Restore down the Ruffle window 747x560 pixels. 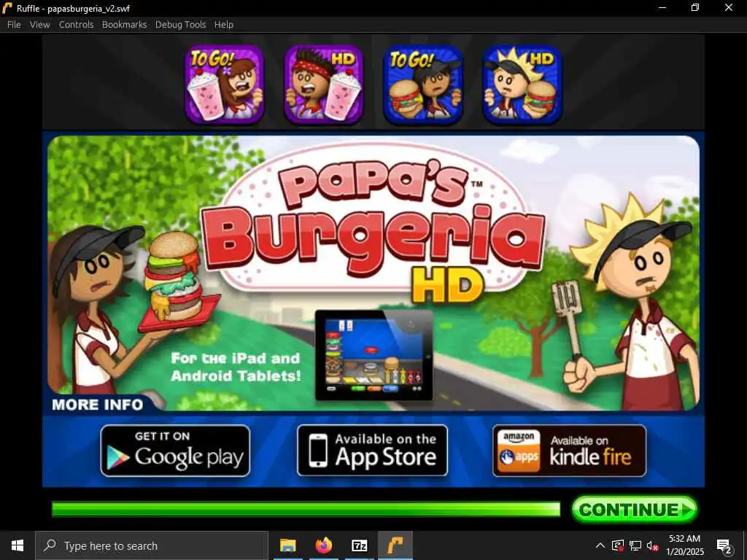(x=695, y=7)
